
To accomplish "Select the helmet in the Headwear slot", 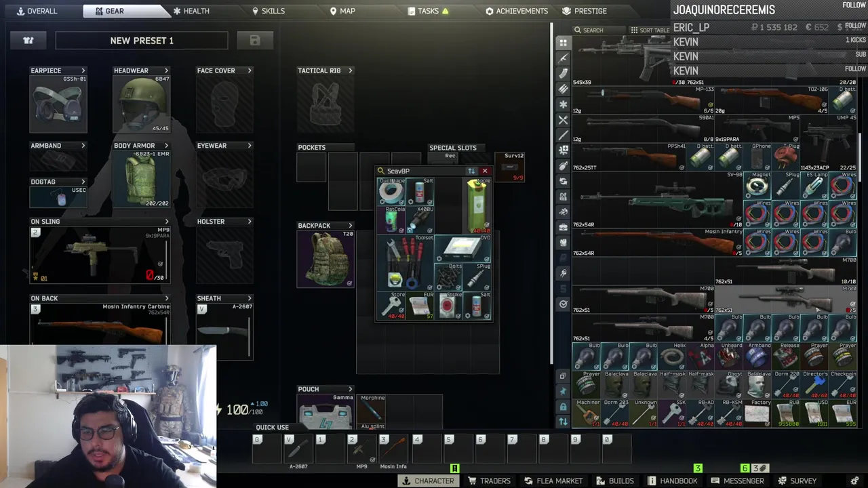I will point(142,104).
